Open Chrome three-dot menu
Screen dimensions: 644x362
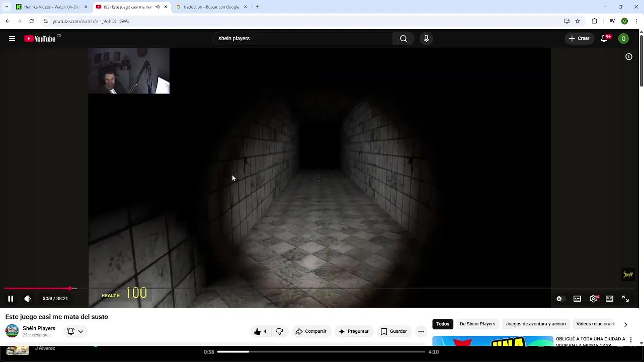[x=637, y=21]
